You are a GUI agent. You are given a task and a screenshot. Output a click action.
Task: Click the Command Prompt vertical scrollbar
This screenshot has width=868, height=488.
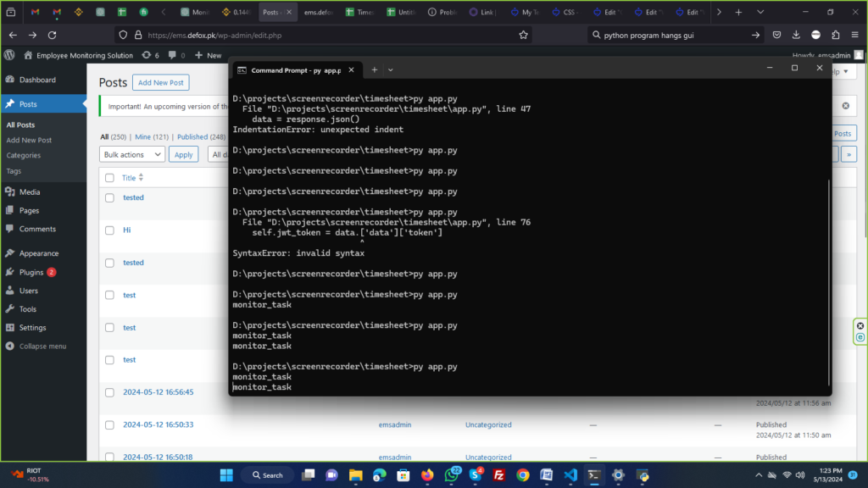(829, 280)
